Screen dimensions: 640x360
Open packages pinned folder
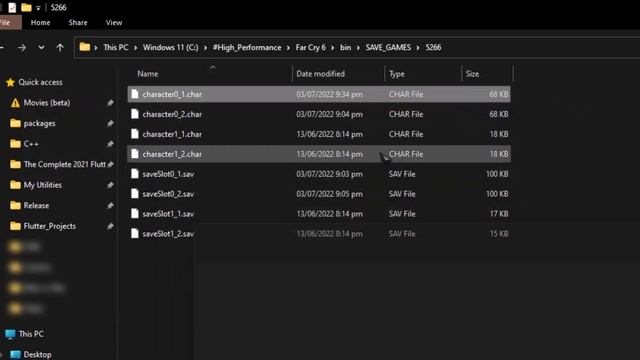[39, 123]
